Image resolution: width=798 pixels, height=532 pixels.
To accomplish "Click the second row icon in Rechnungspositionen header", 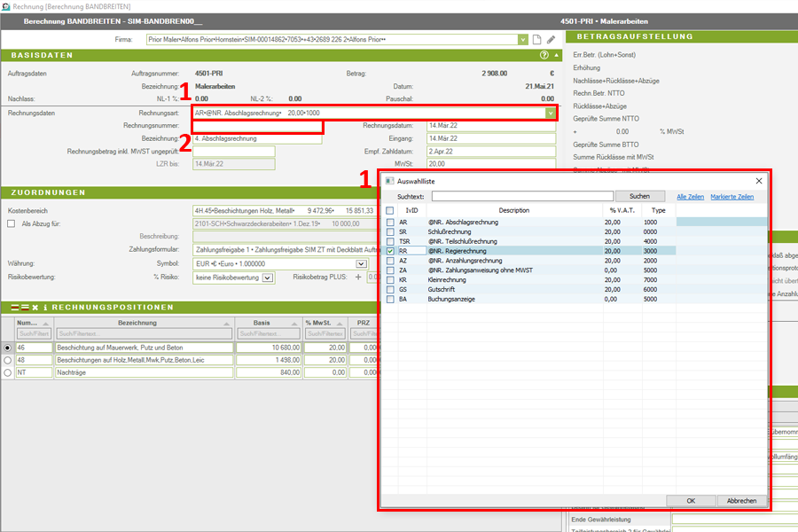I will pyautogui.click(x=25, y=307).
